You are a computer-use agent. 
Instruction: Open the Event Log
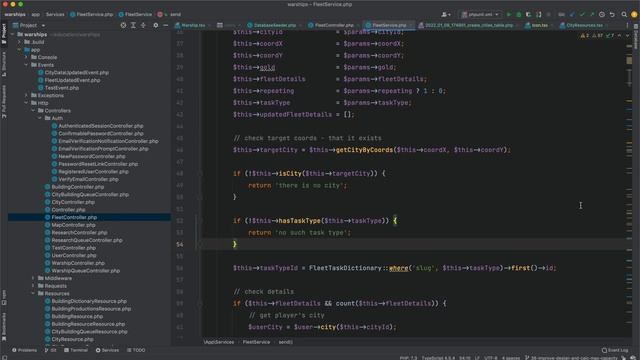pos(615,350)
